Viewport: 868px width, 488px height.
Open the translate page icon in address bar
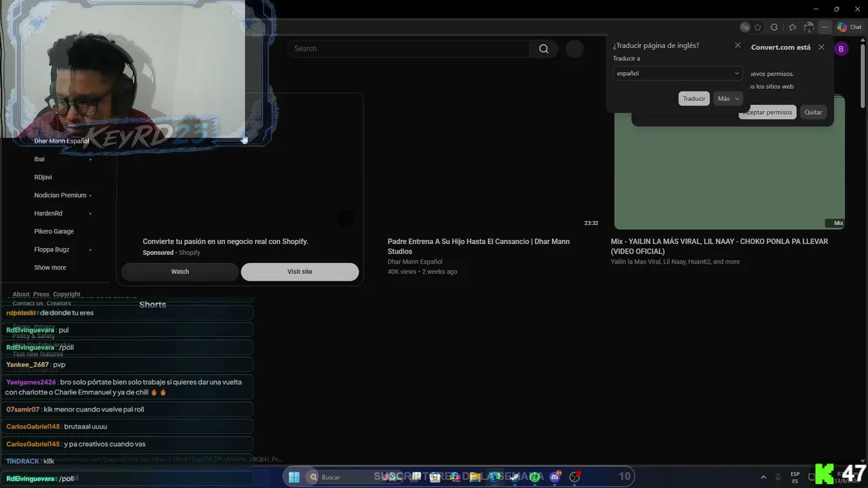(x=745, y=27)
